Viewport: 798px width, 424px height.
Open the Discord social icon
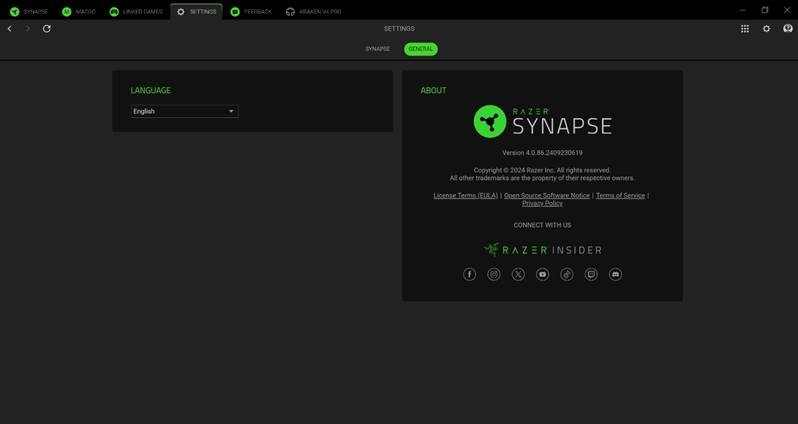[x=615, y=274]
